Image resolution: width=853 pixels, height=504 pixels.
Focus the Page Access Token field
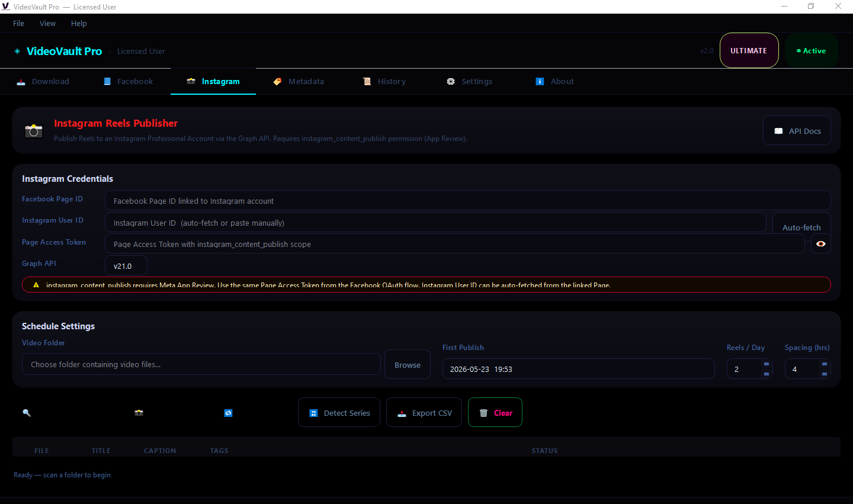[455, 244]
